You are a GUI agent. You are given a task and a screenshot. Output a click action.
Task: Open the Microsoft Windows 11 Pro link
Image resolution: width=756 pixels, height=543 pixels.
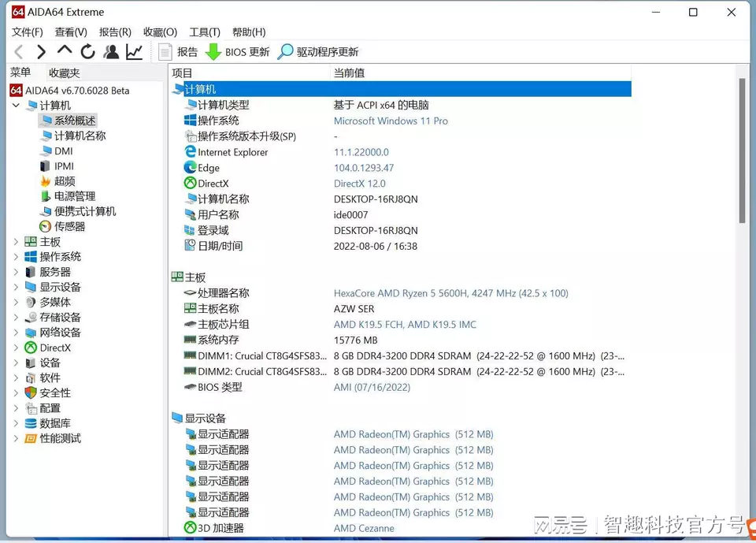[x=391, y=121]
